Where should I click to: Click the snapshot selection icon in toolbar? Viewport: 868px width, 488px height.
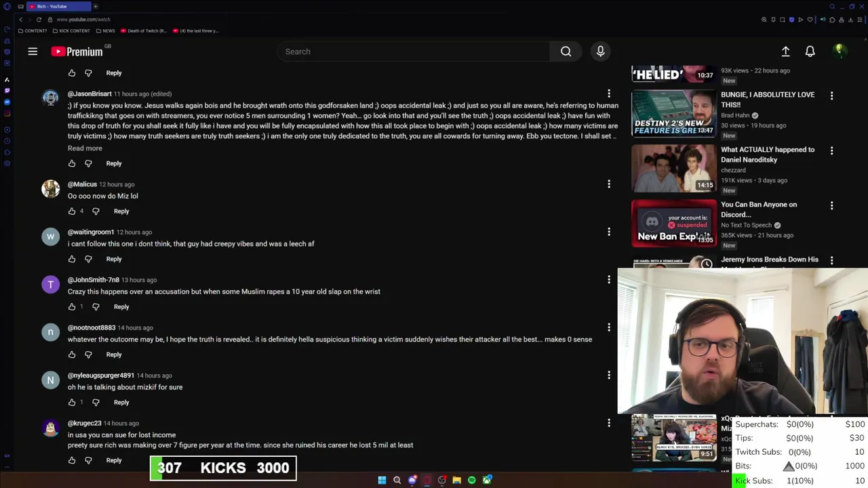[x=783, y=20]
